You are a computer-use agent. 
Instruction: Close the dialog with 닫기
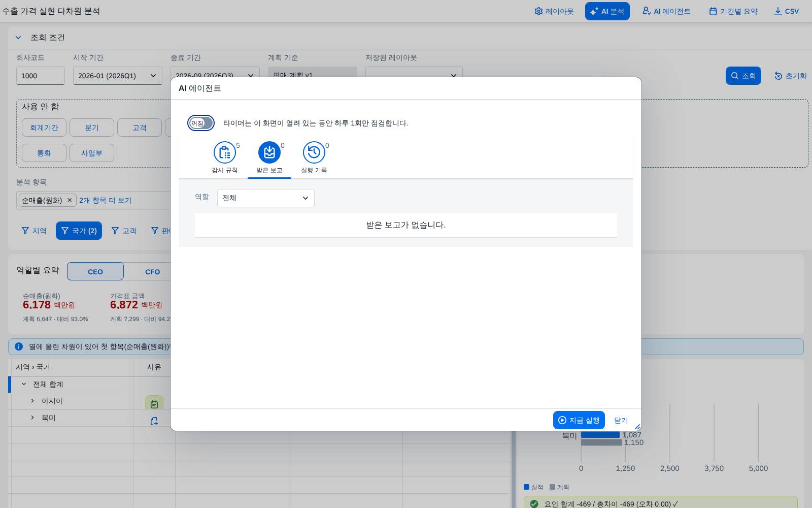pyautogui.click(x=621, y=420)
